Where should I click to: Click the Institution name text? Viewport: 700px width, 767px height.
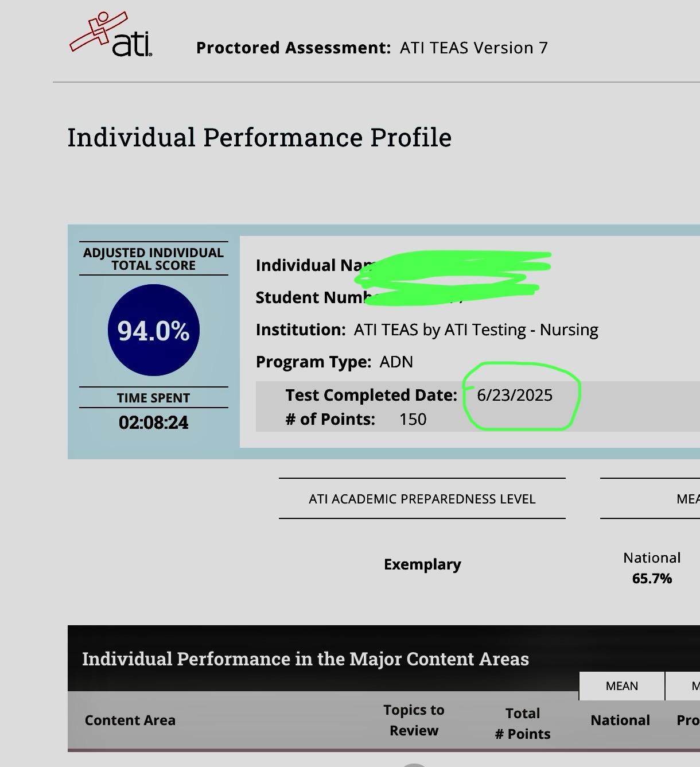(476, 330)
